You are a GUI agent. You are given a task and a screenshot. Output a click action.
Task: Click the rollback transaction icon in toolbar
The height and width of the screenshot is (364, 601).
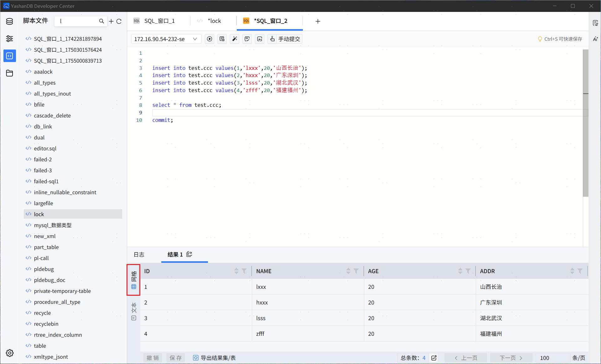coord(260,39)
